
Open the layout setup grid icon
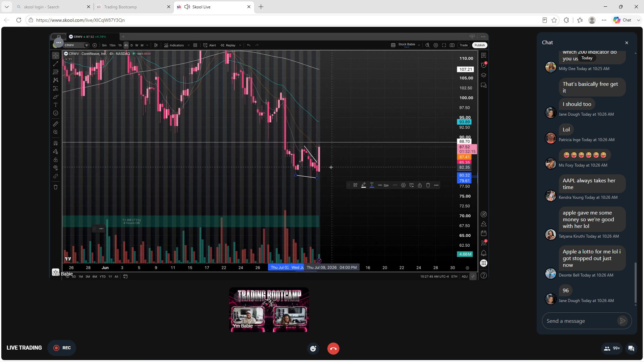[x=393, y=45]
